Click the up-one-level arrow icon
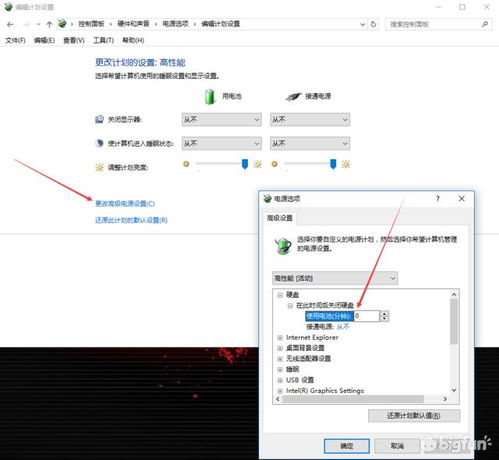The image size is (499, 460). point(49,24)
